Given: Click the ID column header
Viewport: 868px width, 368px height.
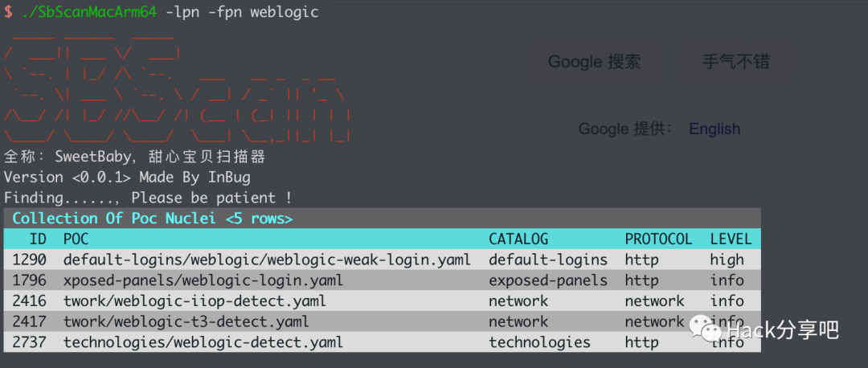Looking at the screenshot, I should click(38, 239).
